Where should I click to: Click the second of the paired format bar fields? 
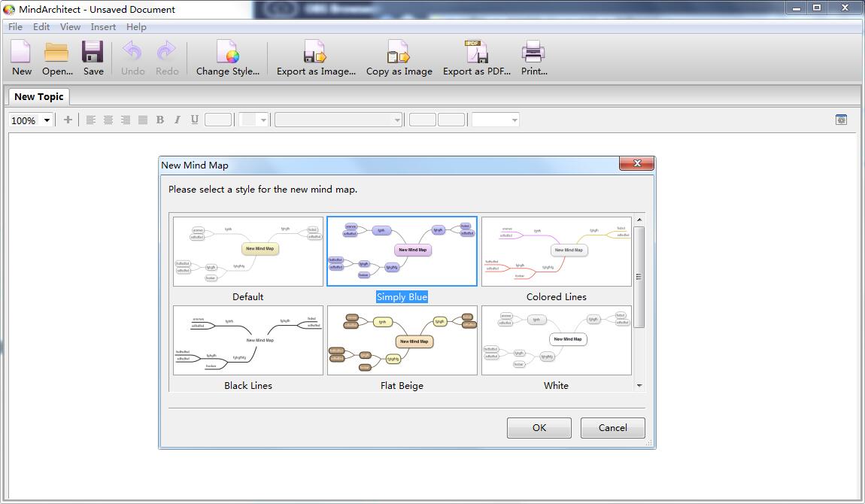pyautogui.click(x=451, y=120)
